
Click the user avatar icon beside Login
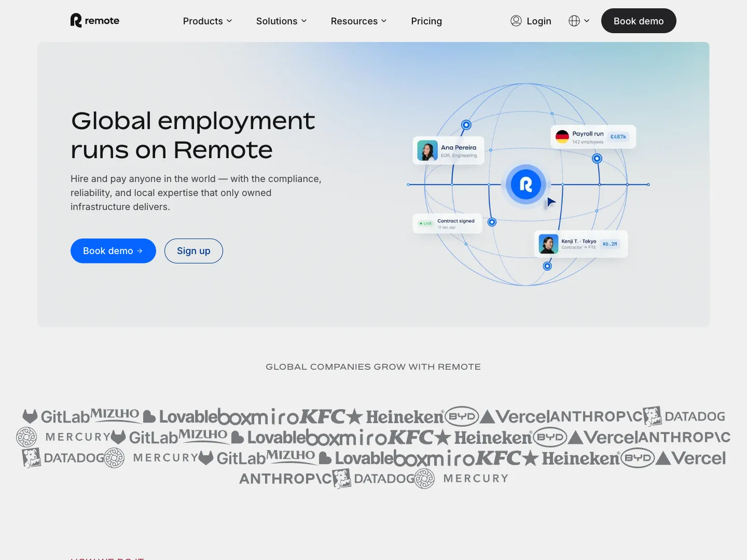pos(516,21)
